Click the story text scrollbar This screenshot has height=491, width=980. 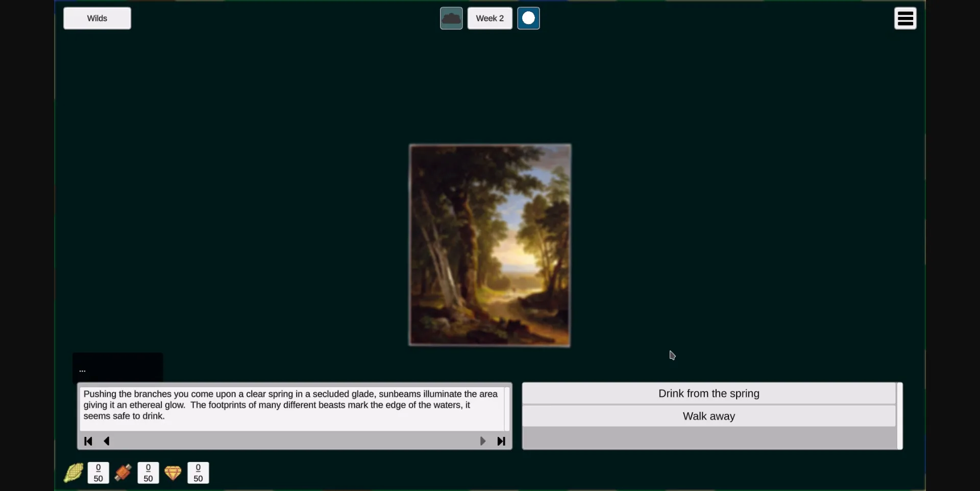pos(507,409)
